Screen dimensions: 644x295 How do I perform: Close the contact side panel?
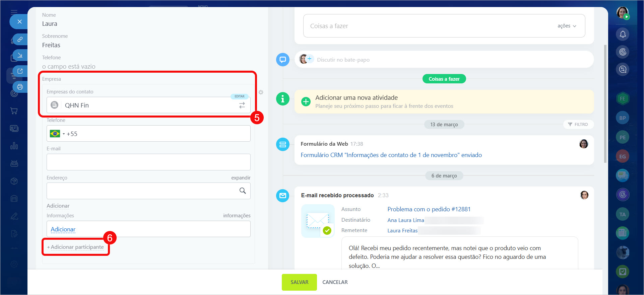(19, 22)
